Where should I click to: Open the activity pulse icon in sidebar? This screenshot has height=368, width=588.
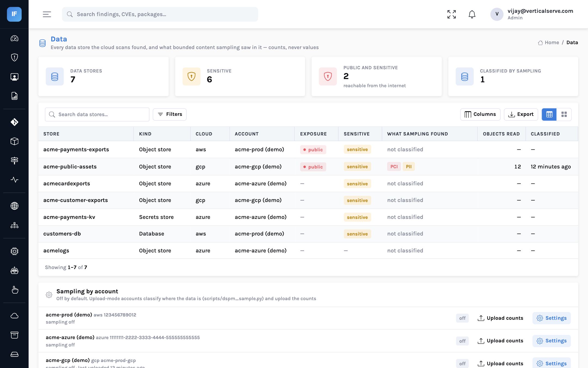[x=14, y=180]
